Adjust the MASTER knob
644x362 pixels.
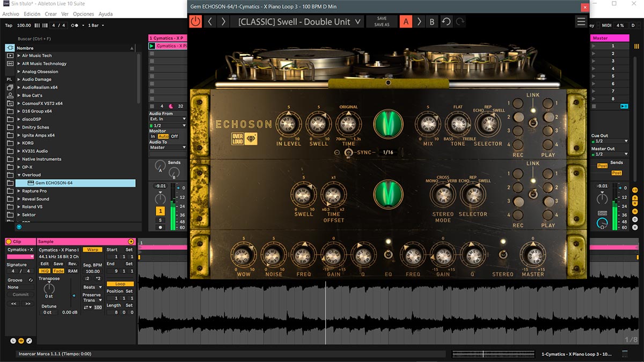point(533,255)
